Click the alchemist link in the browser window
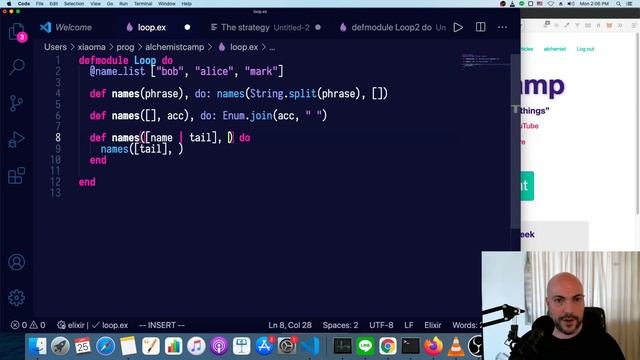This screenshot has height=360, width=640. 555,49
